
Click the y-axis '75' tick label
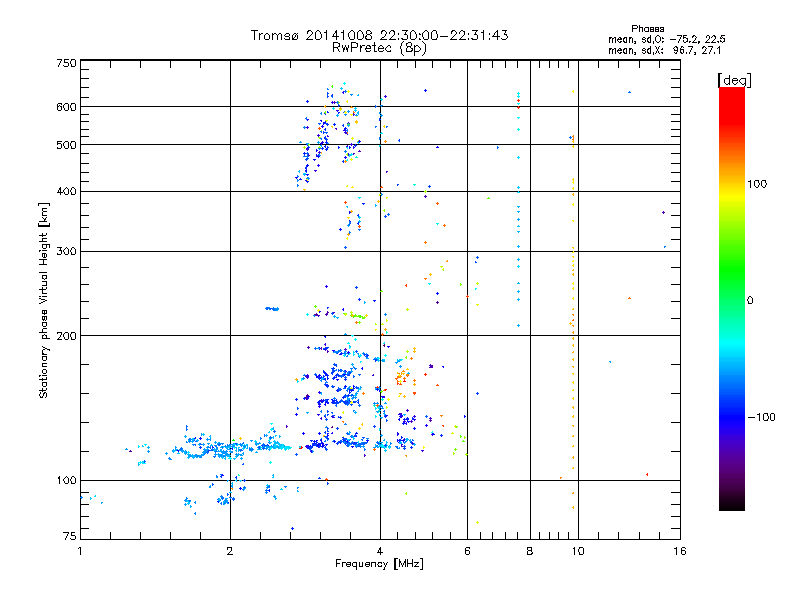70,536
